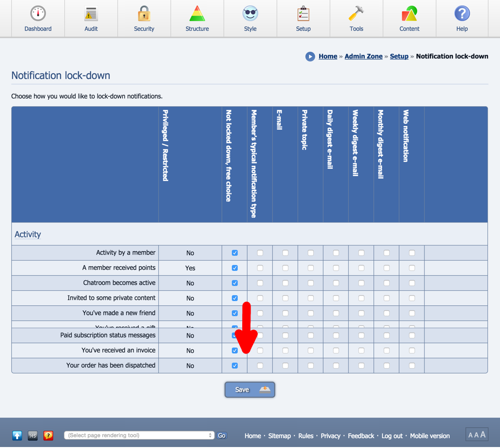Viewport: 500px width, 448px height.
Task: Open the Structure pyramid icon
Action: pyautogui.click(x=197, y=14)
